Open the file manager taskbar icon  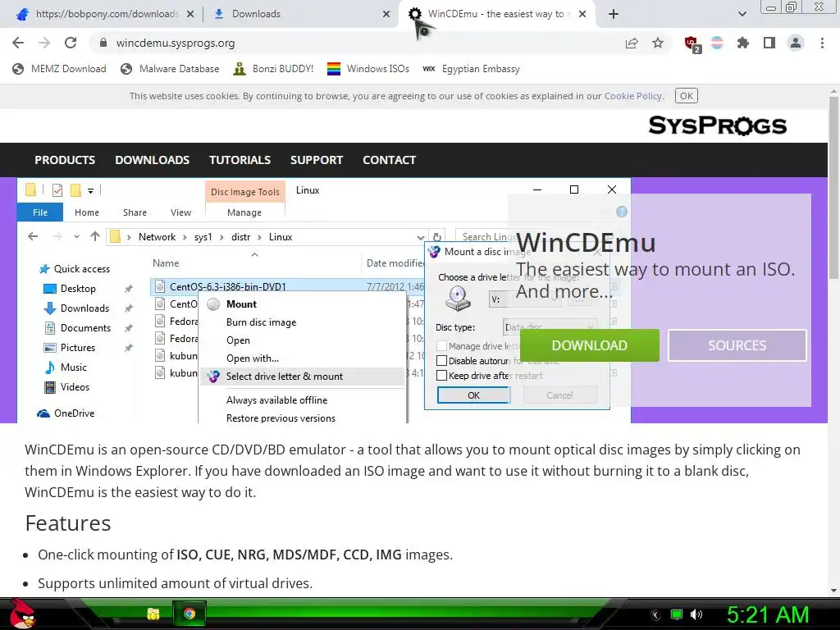click(x=153, y=614)
